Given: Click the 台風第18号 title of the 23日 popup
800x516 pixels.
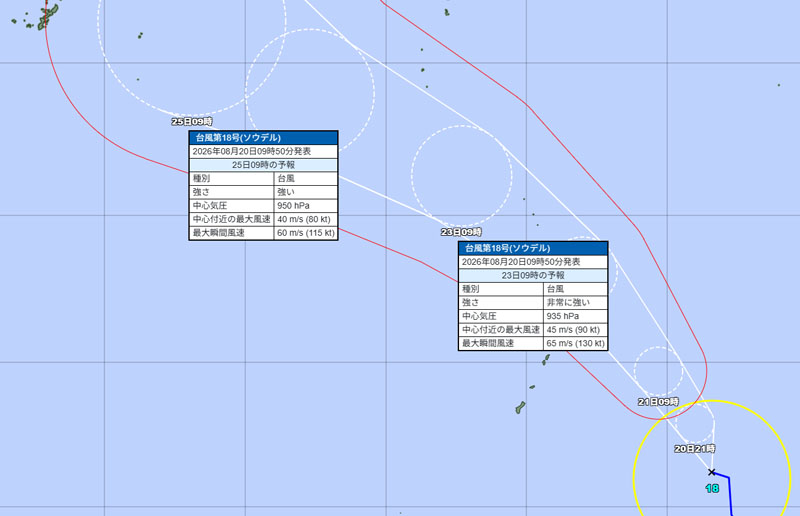Looking at the screenshot, I should [x=508, y=248].
